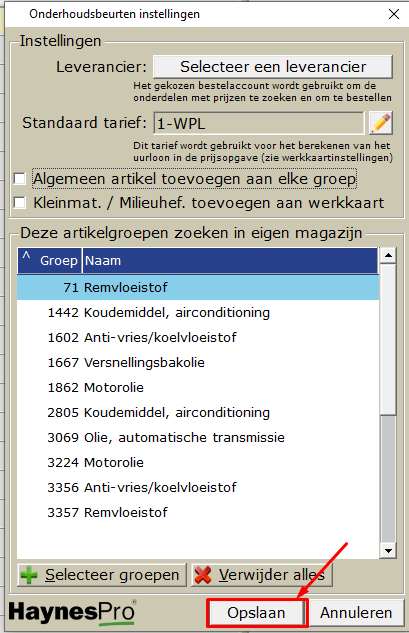Close the Onderhoudsbeurten instellingen dialog
This screenshot has height=633, width=409.
coord(394,14)
